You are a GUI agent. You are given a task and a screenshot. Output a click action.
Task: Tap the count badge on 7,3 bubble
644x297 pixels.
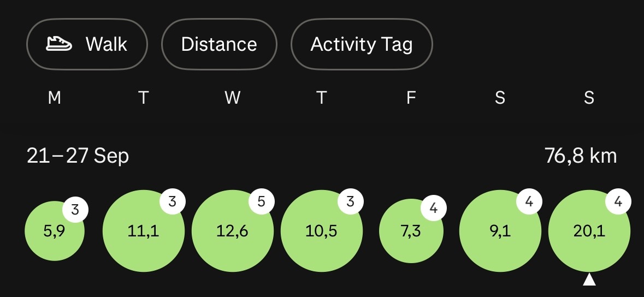coord(434,209)
